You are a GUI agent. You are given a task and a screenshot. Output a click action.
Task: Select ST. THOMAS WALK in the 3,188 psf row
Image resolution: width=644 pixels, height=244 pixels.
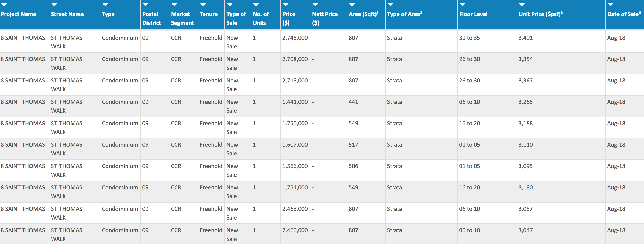click(x=67, y=127)
